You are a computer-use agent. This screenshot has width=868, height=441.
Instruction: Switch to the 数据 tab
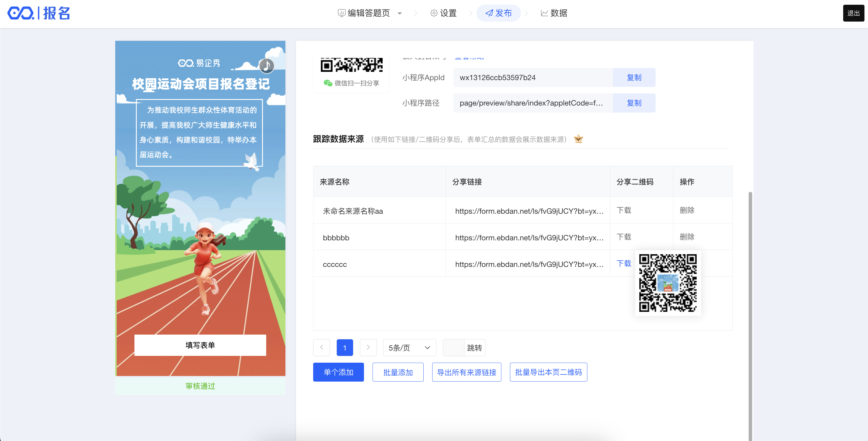click(554, 13)
